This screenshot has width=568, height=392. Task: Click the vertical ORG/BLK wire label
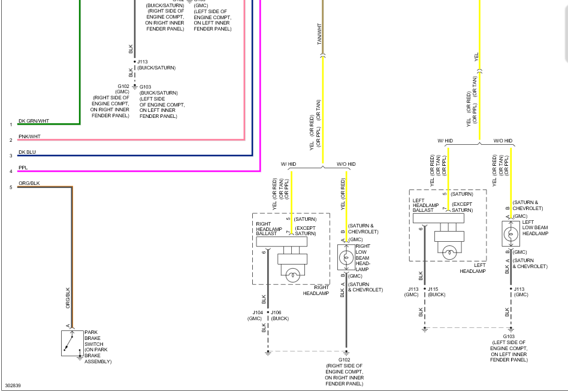[x=68, y=298]
